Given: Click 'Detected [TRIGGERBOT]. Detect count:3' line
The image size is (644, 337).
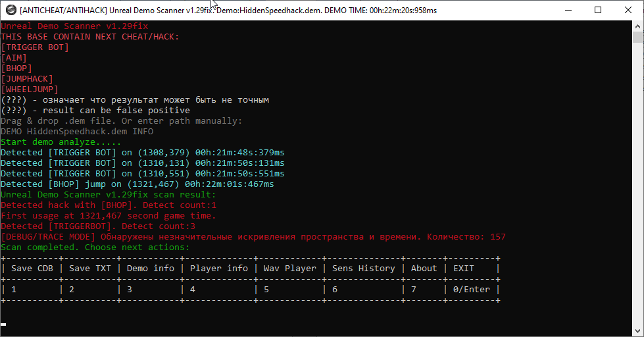Looking at the screenshot, I should [98, 226].
